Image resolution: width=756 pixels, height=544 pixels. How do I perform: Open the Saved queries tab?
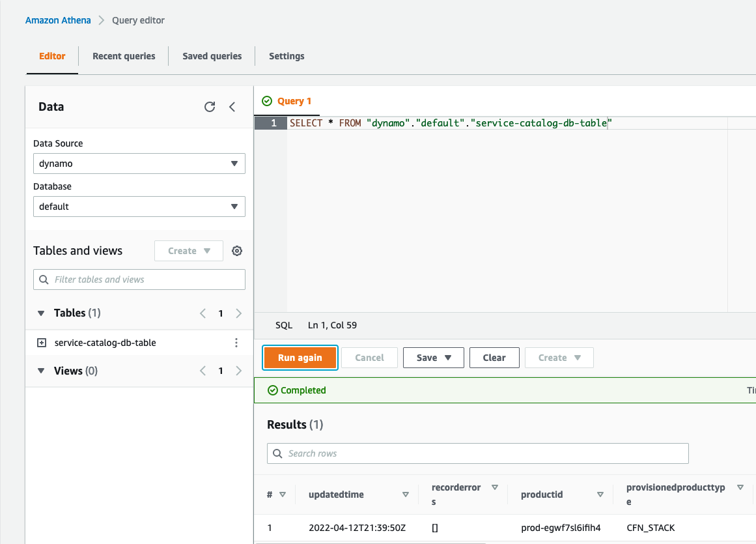pos(212,56)
